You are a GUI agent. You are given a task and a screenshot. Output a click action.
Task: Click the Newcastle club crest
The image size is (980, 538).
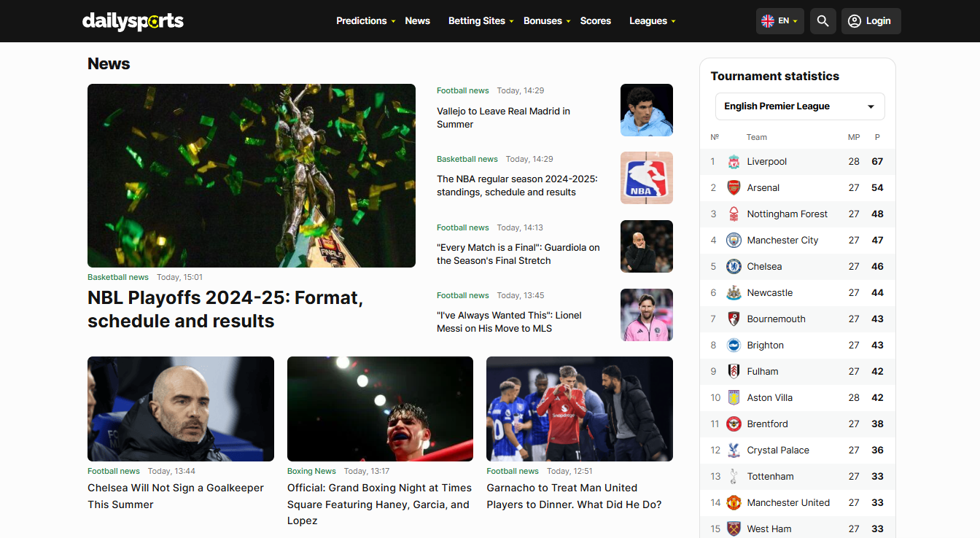tap(734, 293)
